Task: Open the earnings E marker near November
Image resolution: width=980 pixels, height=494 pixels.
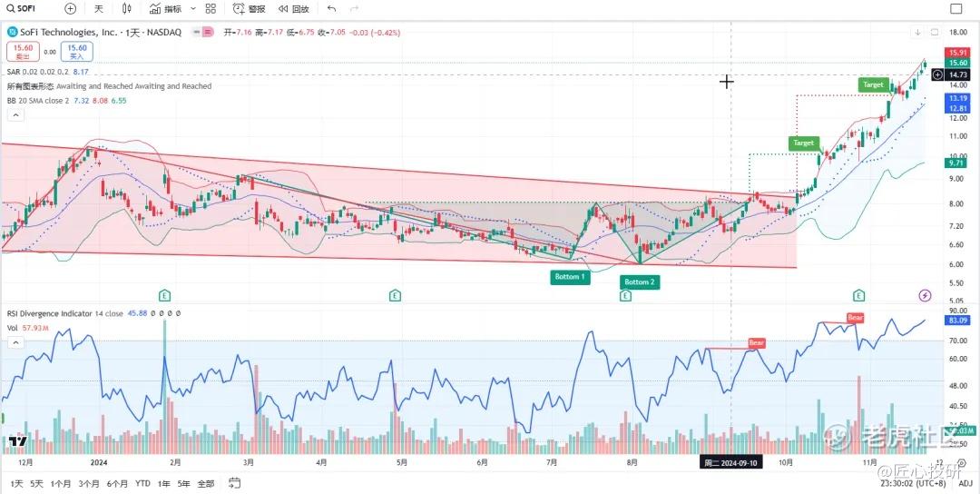Action: point(858,294)
